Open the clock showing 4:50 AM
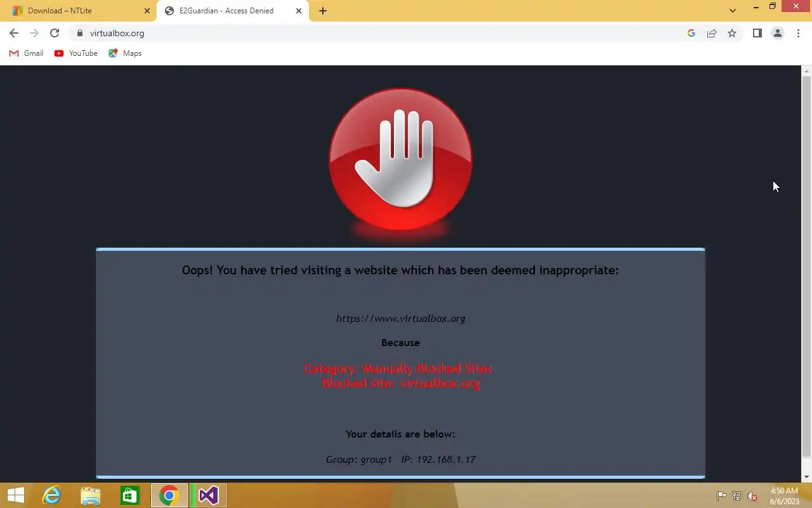The height and width of the screenshot is (508, 812). (784, 496)
